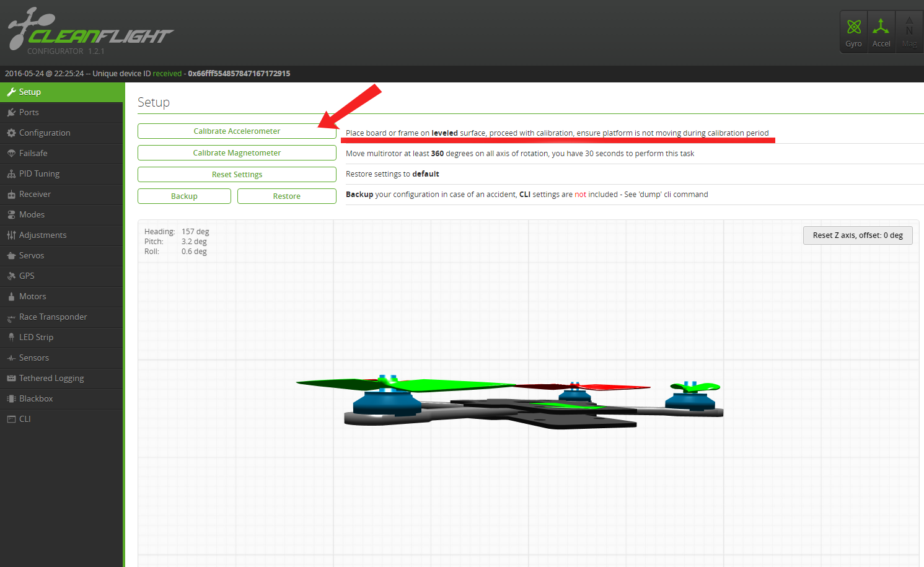Click the unique device ID text
The image size is (924, 567).
(239, 74)
